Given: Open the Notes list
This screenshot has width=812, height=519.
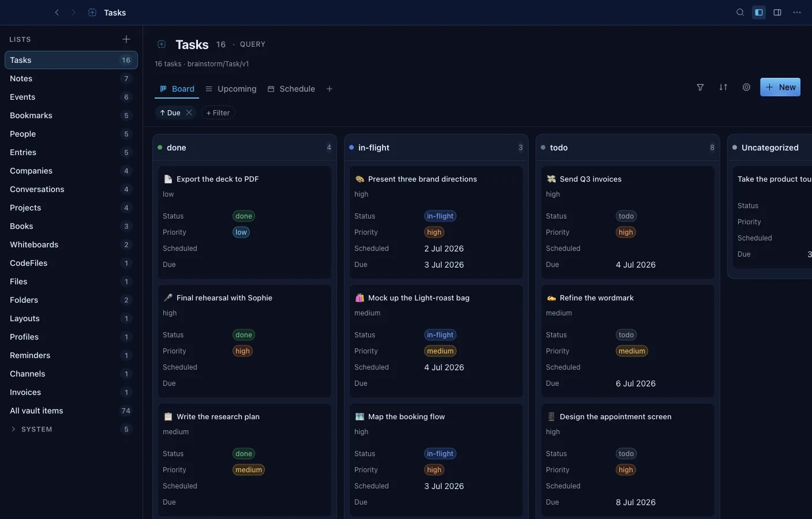Looking at the screenshot, I should click(71, 78).
